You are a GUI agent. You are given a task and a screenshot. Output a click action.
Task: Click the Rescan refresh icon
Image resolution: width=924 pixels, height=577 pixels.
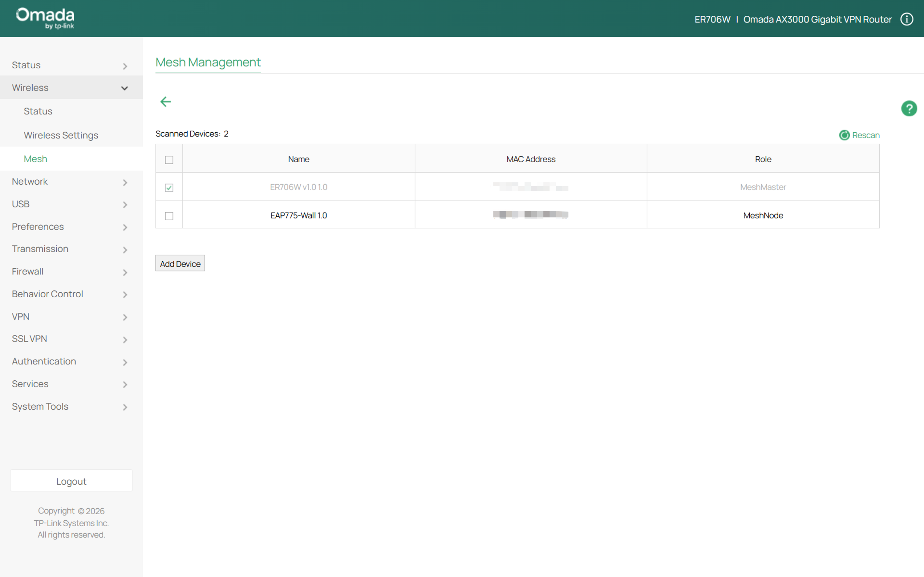pyautogui.click(x=844, y=135)
